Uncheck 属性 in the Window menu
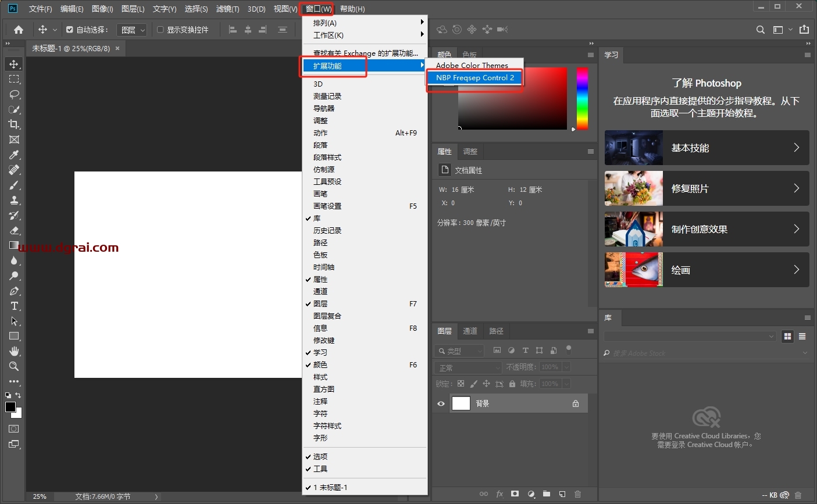The height and width of the screenshot is (504, 817). [x=365, y=280]
